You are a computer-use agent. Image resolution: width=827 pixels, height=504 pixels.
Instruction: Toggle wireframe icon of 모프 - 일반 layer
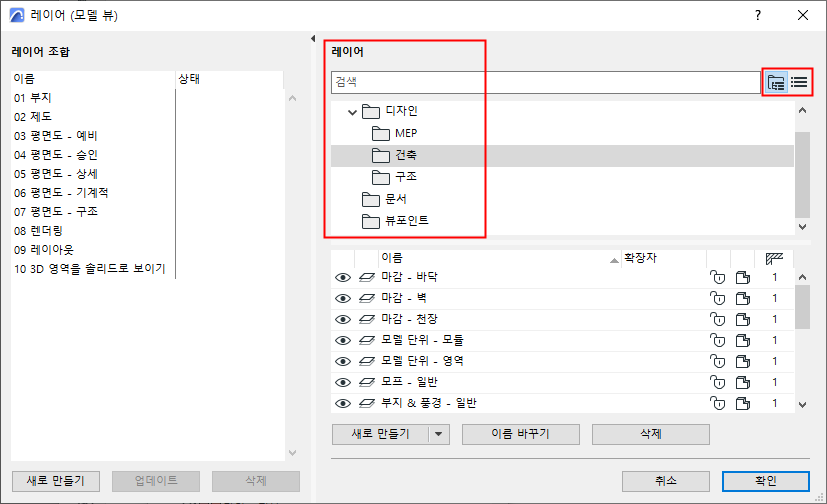coord(367,382)
